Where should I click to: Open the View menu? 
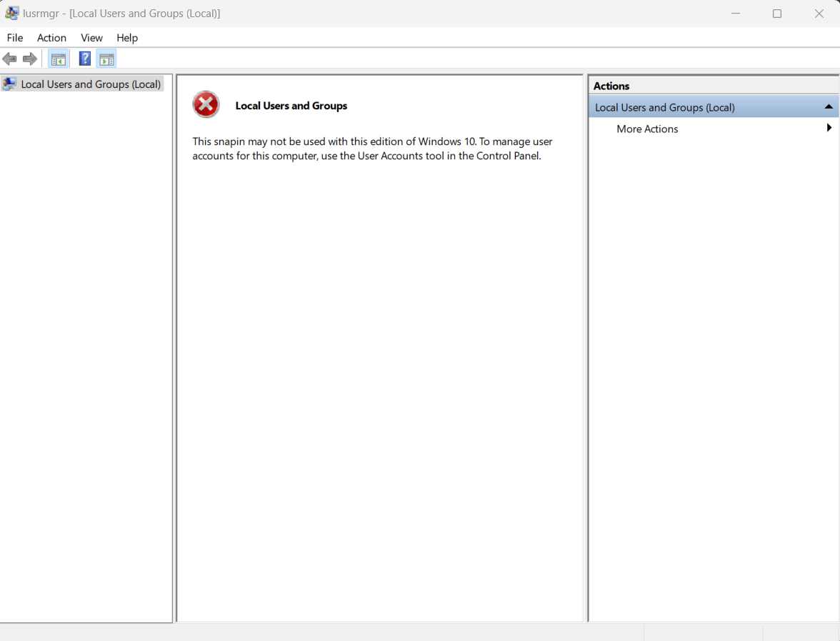click(91, 37)
